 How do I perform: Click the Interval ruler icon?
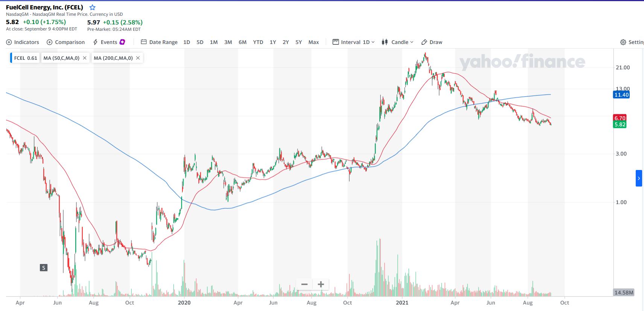336,42
